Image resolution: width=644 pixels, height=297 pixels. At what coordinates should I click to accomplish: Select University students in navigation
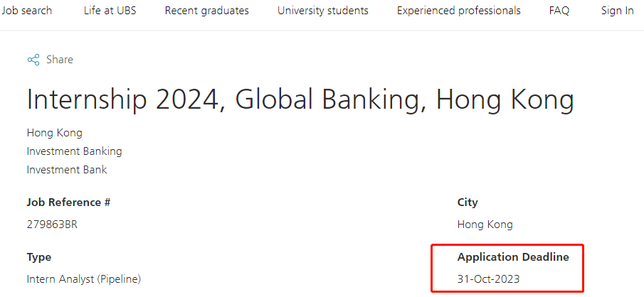click(323, 11)
